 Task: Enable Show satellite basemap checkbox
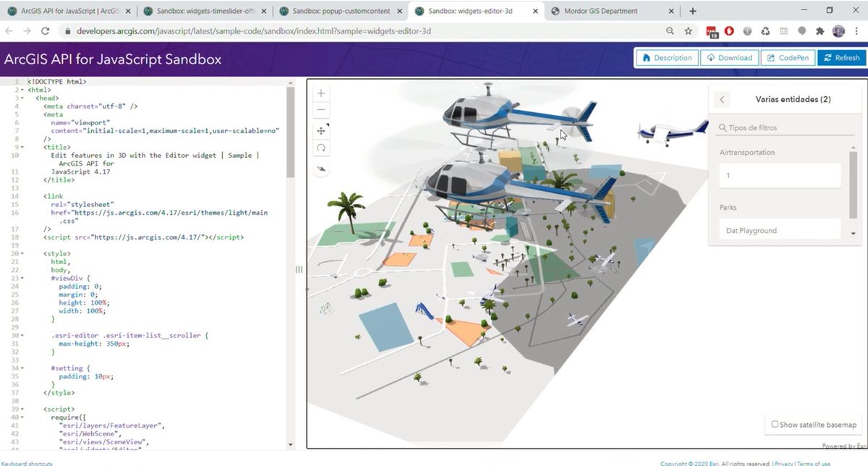coord(775,424)
